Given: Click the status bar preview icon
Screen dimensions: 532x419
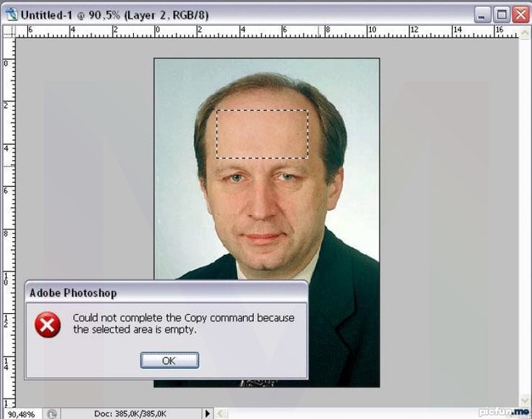Looking at the screenshot, I should pos(52,414).
